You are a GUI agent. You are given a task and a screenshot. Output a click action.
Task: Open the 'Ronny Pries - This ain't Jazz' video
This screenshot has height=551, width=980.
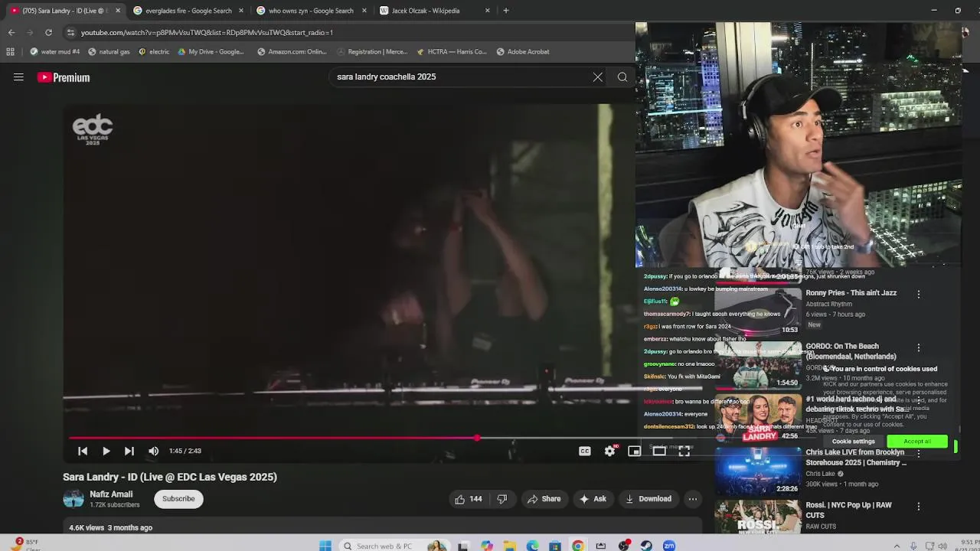tap(851, 293)
